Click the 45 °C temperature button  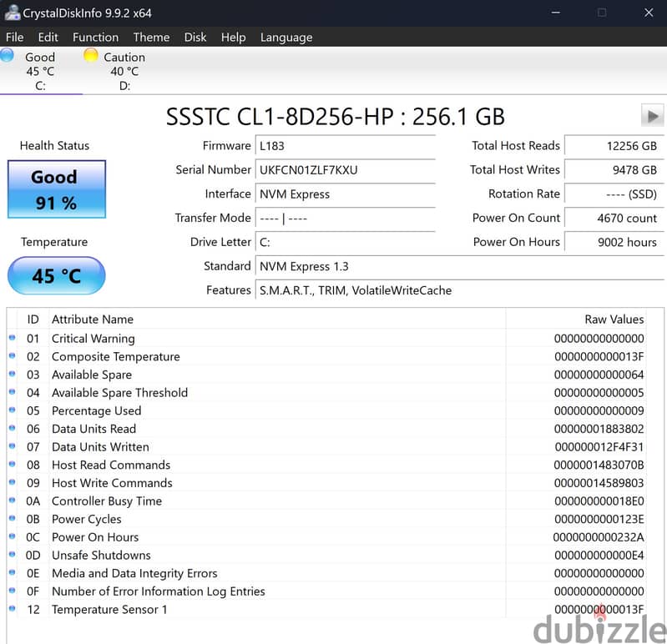pyautogui.click(x=57, y=275)
